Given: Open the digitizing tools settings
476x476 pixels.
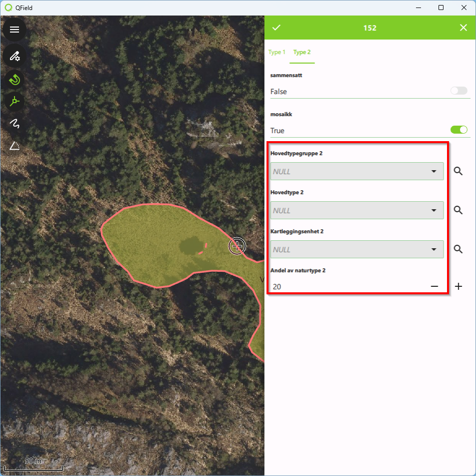Looking at the screenshot, I should (14, 56).
